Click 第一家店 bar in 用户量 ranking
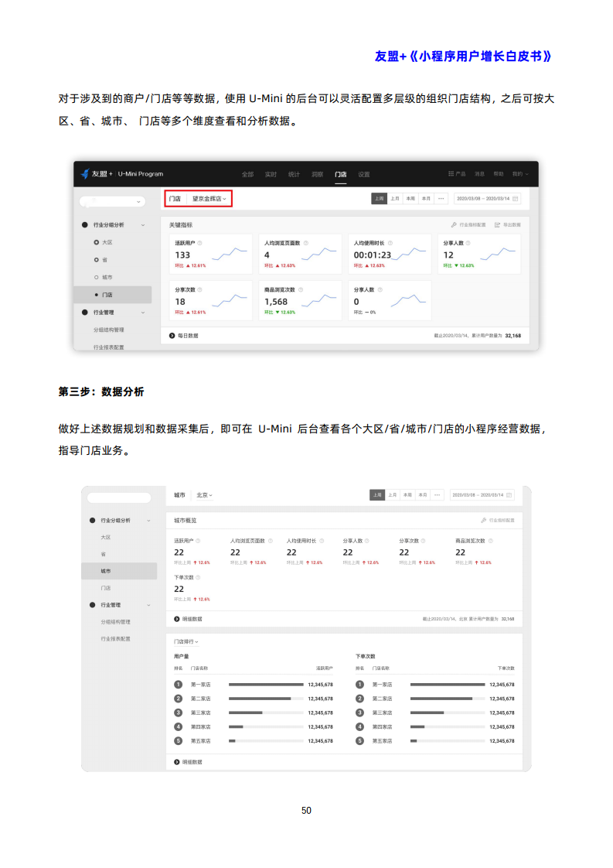Screen dimensions: 613x868 (266, 685)
